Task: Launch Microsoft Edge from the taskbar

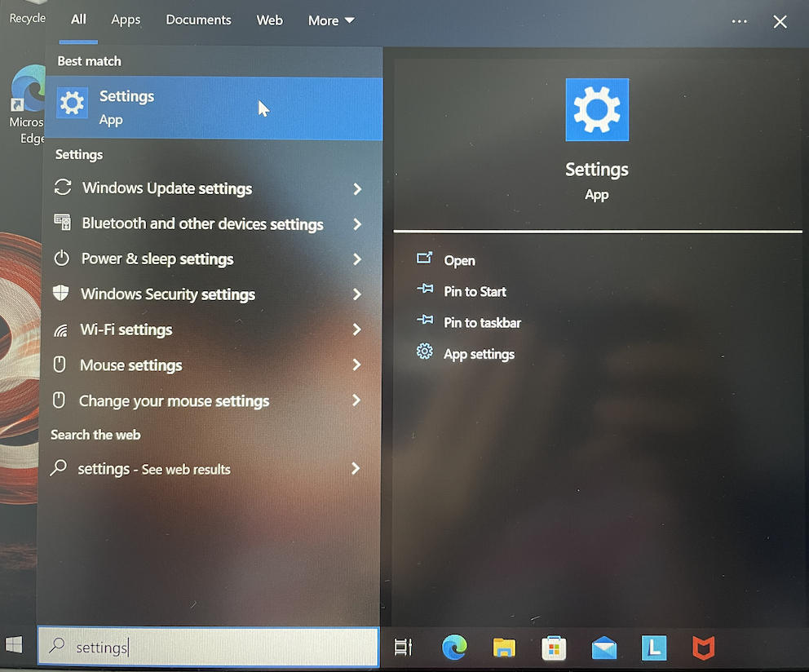Action: [454, 647]
